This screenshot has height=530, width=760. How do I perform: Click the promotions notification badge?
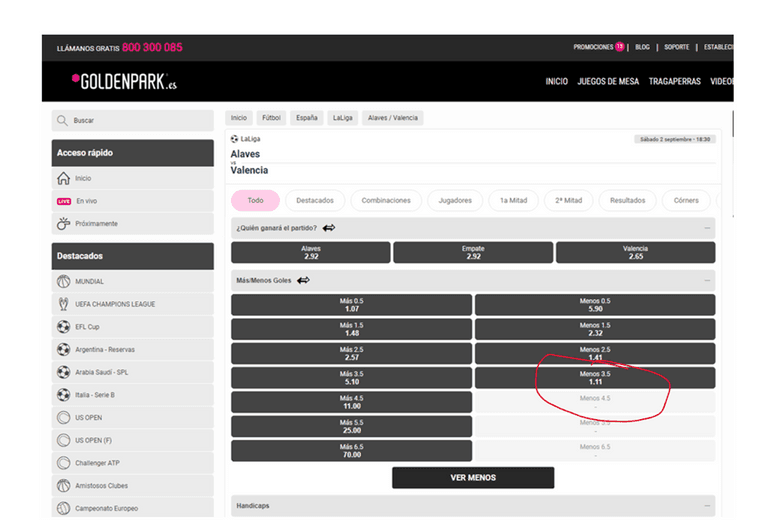coord(619,47)
